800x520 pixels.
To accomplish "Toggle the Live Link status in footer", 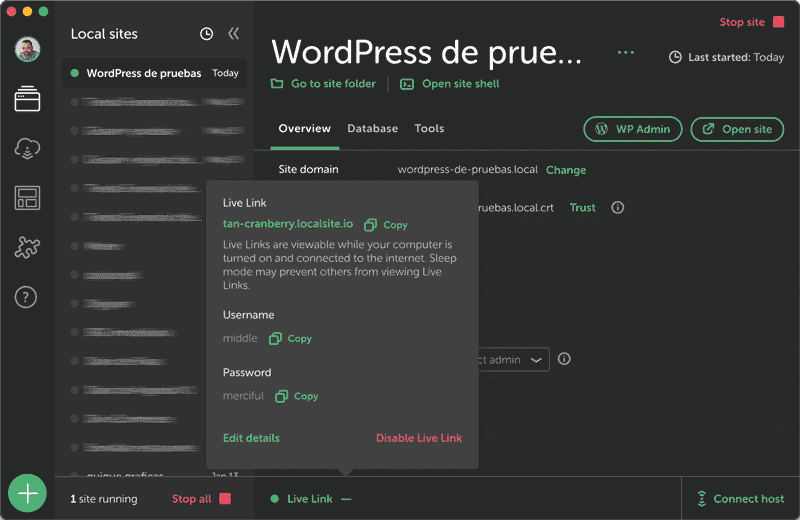I will (x=311, y=499).
